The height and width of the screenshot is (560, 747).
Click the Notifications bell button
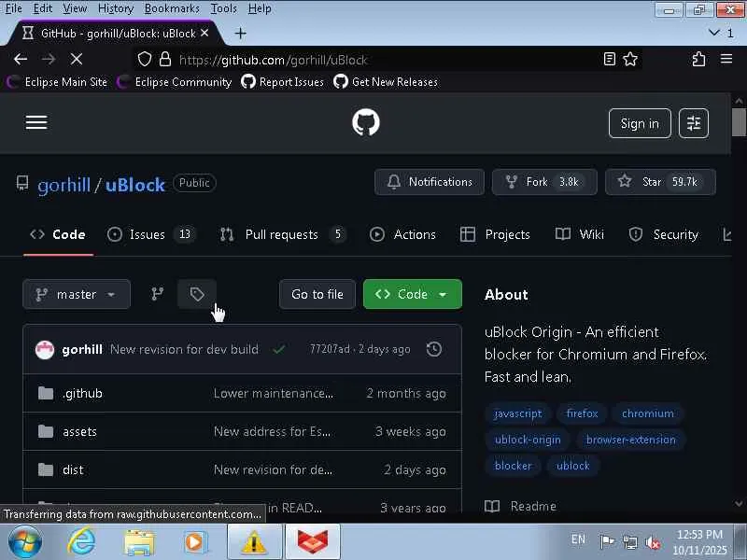pyautogui.click(x=430, y=182)
